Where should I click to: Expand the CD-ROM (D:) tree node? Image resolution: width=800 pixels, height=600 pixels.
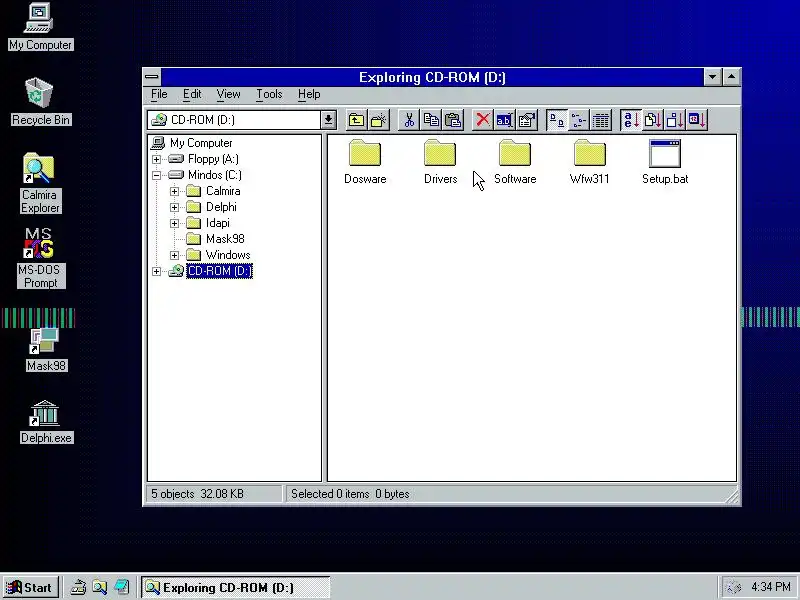tap(157, 271)
